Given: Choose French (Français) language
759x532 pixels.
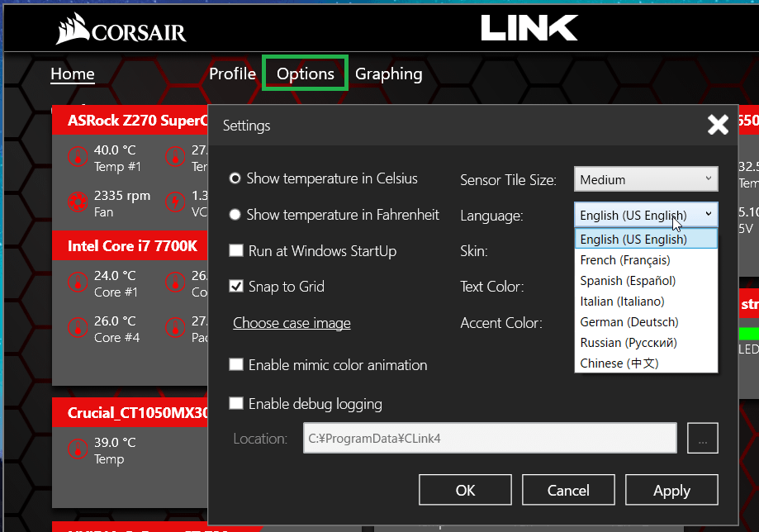Looking at the screenshot, I should point(646,260).
